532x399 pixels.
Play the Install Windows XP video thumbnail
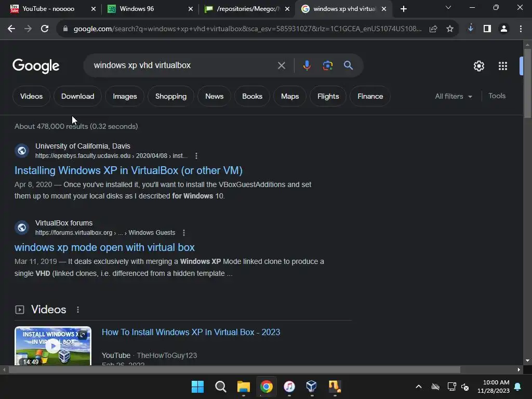53,345
